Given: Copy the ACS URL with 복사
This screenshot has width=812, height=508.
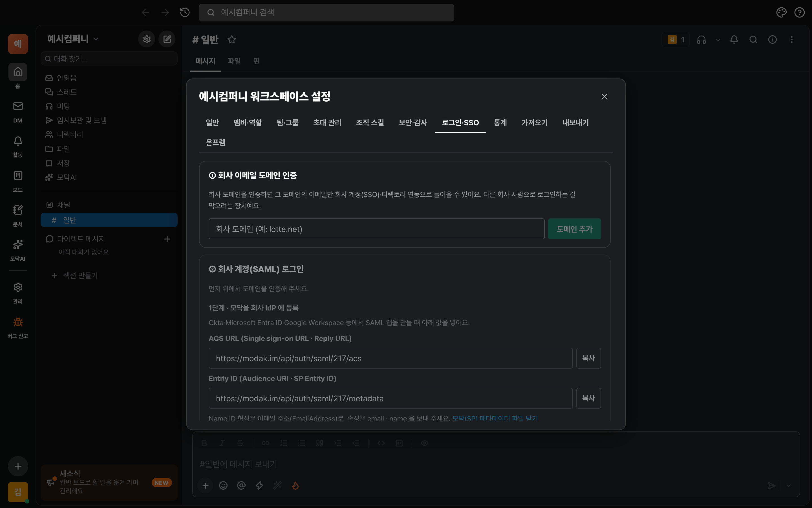Looking at the screenshot, I should coord(588,358).
